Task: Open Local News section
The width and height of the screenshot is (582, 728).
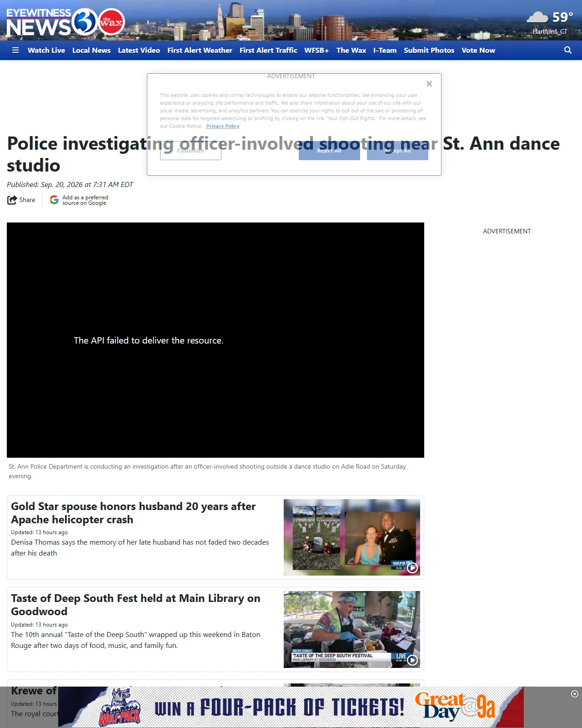Action: (91, 51)
